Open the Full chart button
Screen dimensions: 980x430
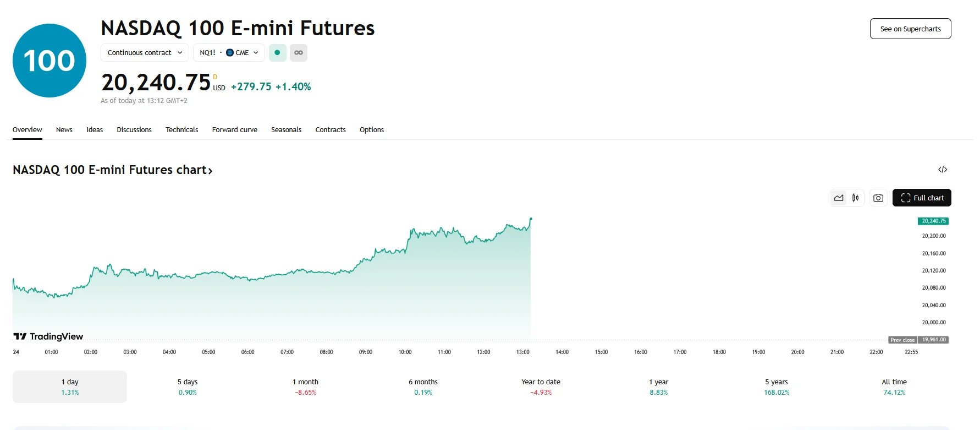(x=922, y=198)
